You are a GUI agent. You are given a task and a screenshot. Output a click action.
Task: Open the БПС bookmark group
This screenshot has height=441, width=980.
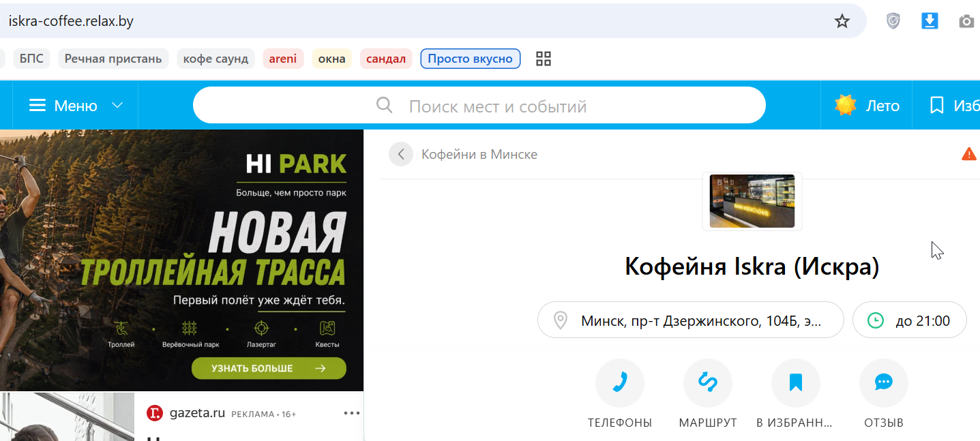[x=31, y=59]
